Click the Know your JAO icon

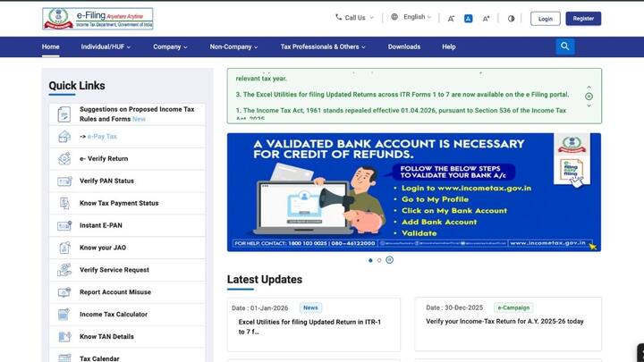pyautogui.click(x=64, y=248)
